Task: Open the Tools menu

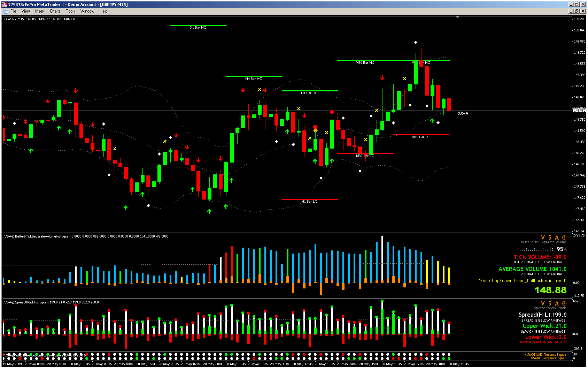Action: pyautogui.click(x=70, y=11)
